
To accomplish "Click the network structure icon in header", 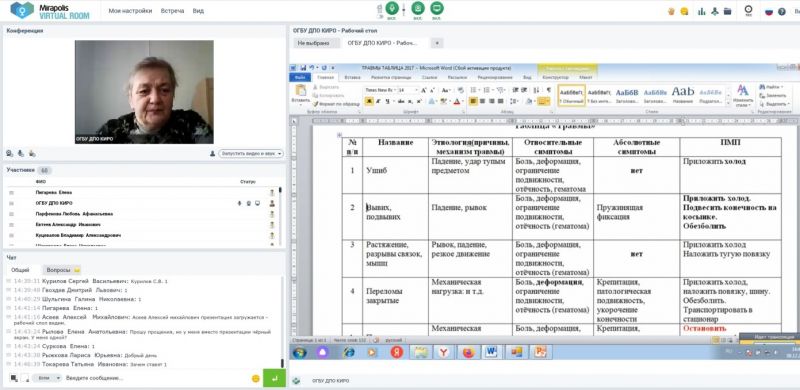I will pos(715,11).
